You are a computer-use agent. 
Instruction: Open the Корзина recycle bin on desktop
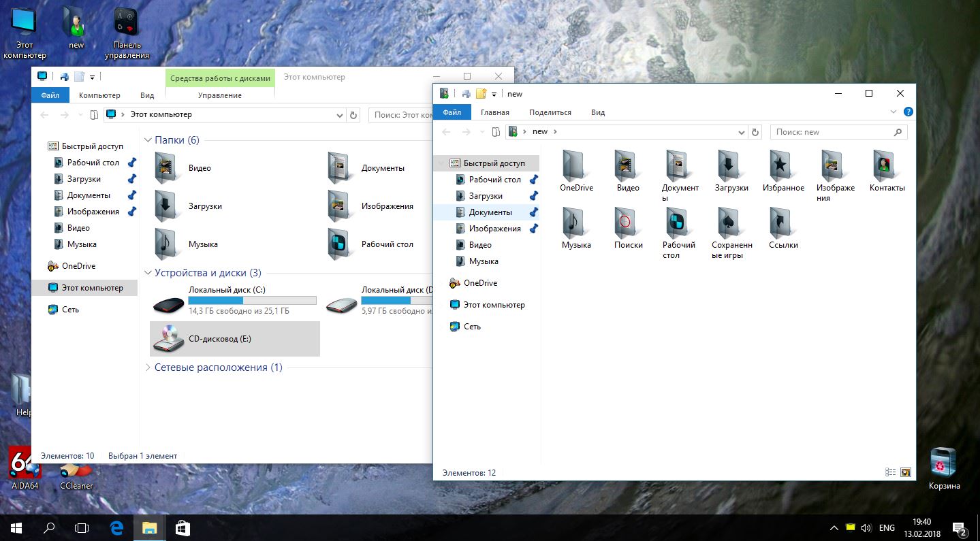pyautogui.click(x=943, y=463)
